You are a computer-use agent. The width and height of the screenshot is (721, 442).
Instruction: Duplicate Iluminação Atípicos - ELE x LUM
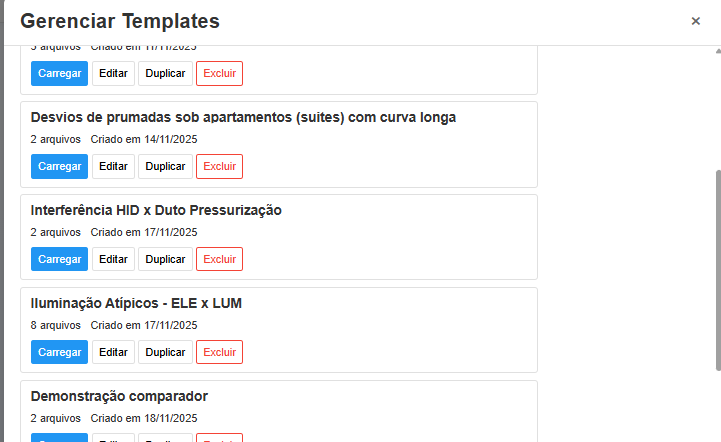point(165,352)
